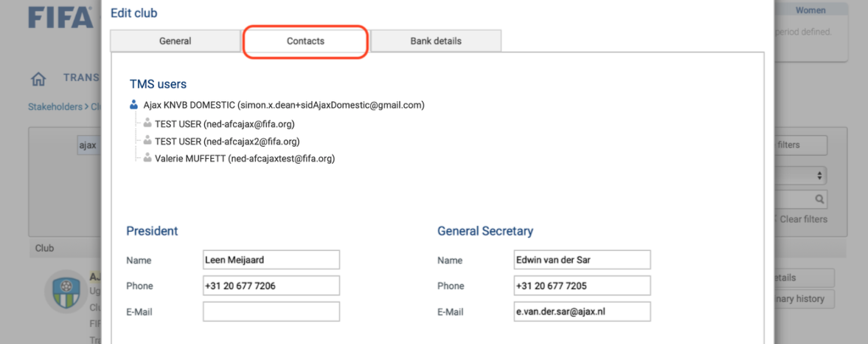868x344 pixels.
Task: Click the search magnifier icon
Action: click(819, 199)
